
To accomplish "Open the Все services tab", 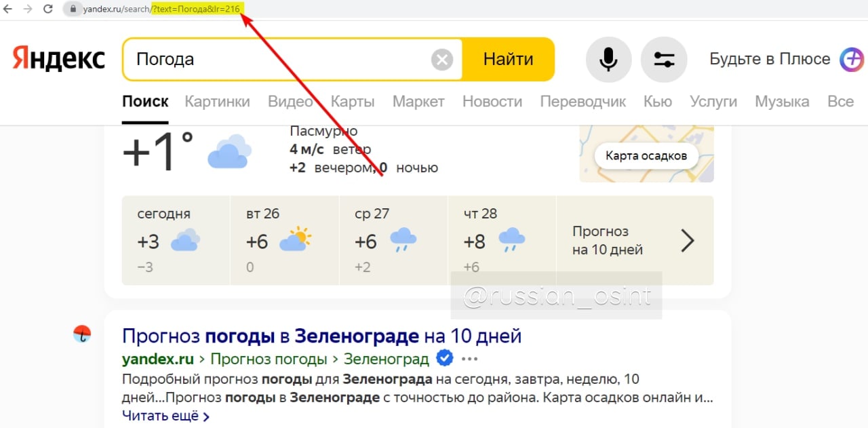I will [x=841, y=102].
